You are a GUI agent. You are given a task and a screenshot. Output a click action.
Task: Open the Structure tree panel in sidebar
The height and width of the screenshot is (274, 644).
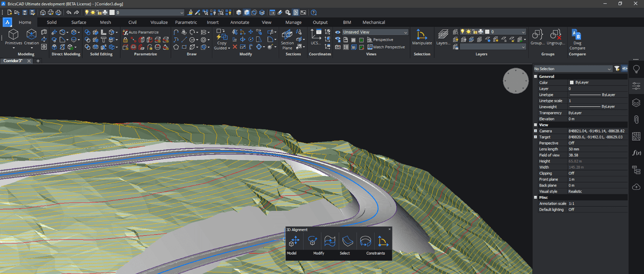(x=637, y=170)
